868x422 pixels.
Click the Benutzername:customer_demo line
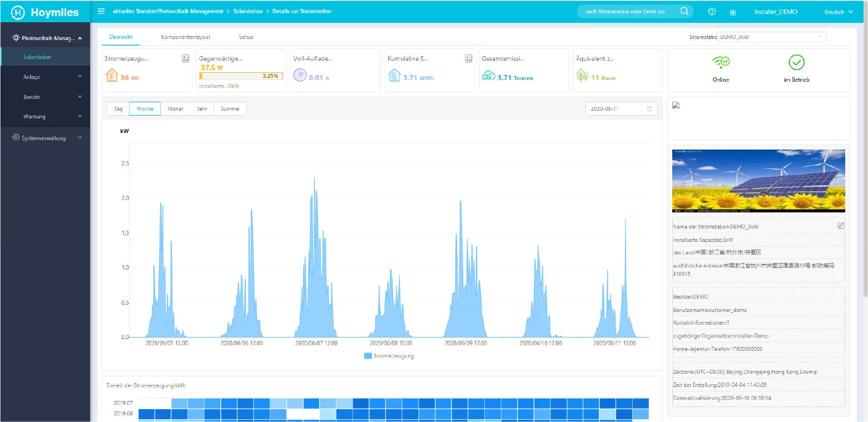(x=710, y=310)
